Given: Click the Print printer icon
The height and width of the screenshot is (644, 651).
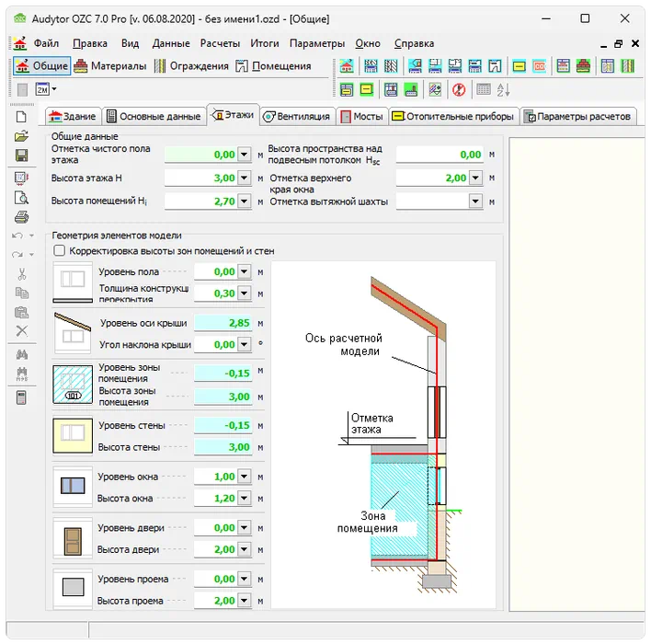Looking at the screenshot, I should pyautogui.click(x=21, y=217).
